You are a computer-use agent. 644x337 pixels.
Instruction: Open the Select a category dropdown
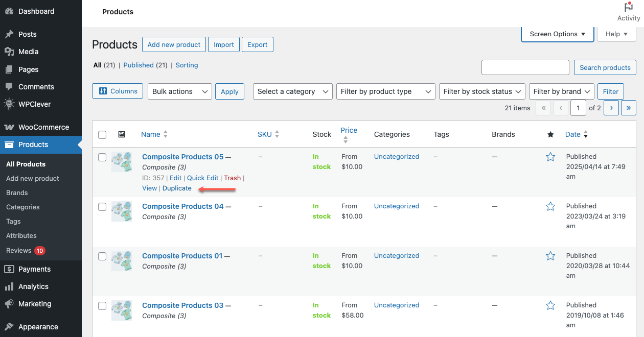[293, 91]
